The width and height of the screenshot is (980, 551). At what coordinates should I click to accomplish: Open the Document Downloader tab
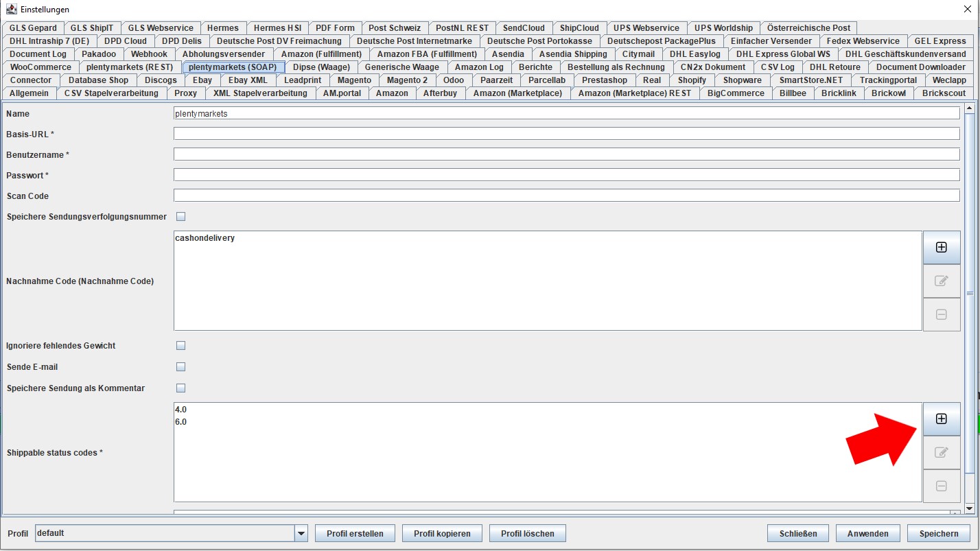pos(921,67)
